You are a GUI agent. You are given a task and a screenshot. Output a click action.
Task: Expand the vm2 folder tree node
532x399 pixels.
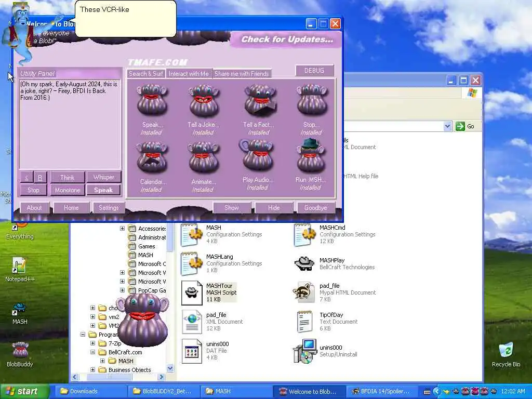(x=92, y=316)
